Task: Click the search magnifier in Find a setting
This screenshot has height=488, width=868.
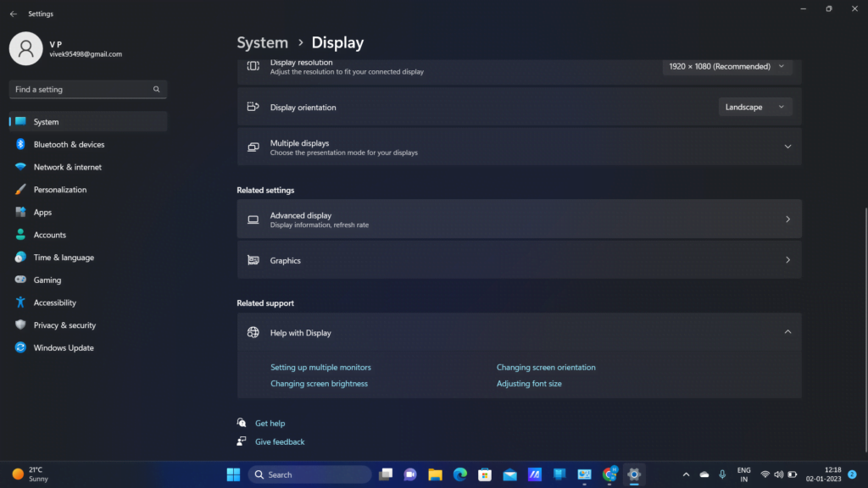Action: (x=157, y=89)
